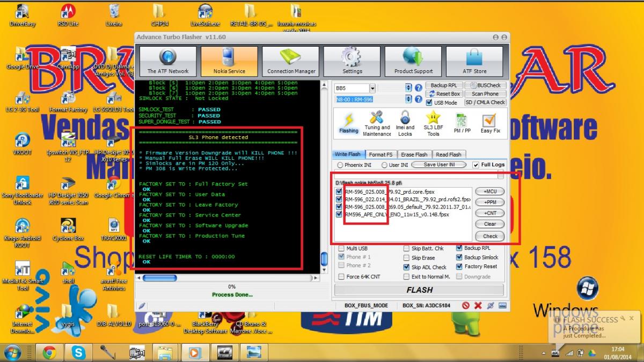Image resolution: width=644 pixels, height=362 pixels.
Task: Switch to Erase Flash tab
Action: (414, 154)
